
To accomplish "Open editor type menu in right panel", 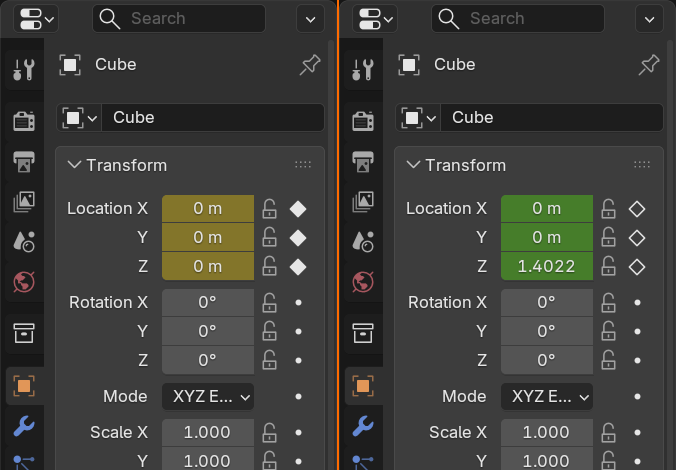I will (x=375, y=19).
